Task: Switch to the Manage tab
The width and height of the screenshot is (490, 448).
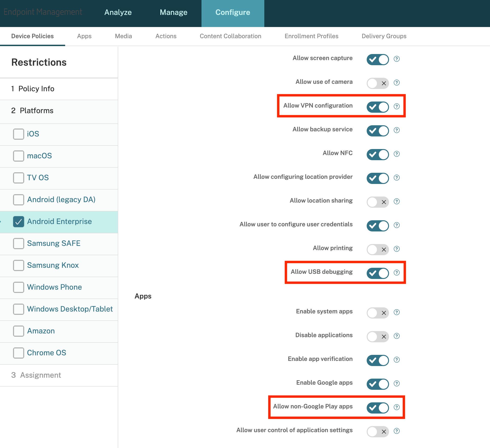Action: [173, 12]
